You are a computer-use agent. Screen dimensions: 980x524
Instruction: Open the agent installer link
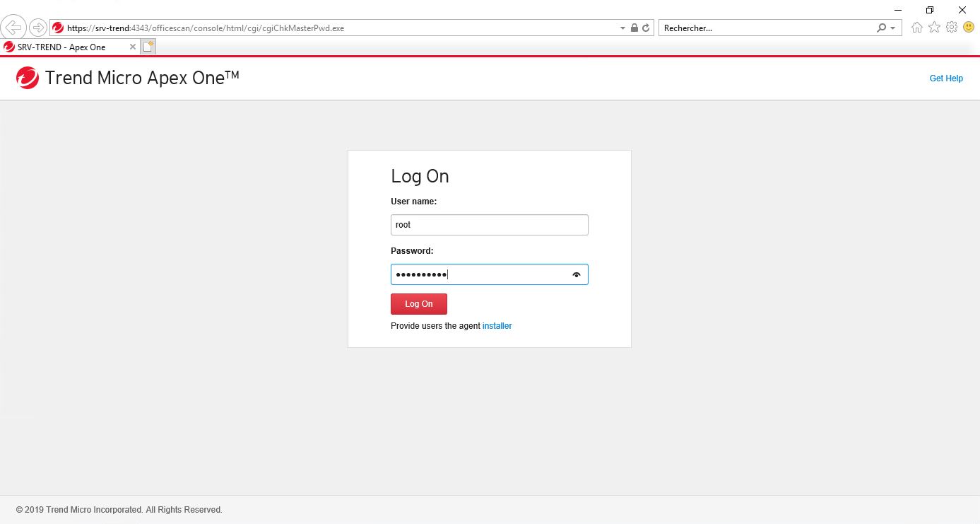[x=497, y=325]
